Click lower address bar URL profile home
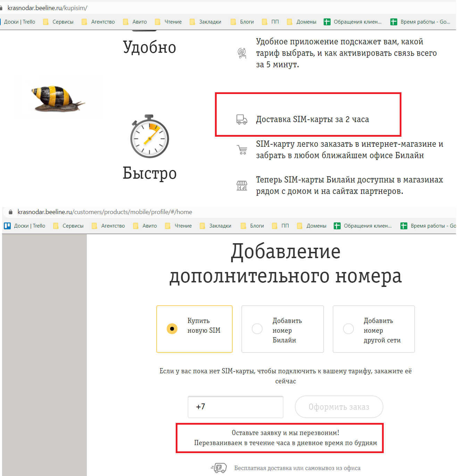Screen dimensions: 457x476 (105, 212)
